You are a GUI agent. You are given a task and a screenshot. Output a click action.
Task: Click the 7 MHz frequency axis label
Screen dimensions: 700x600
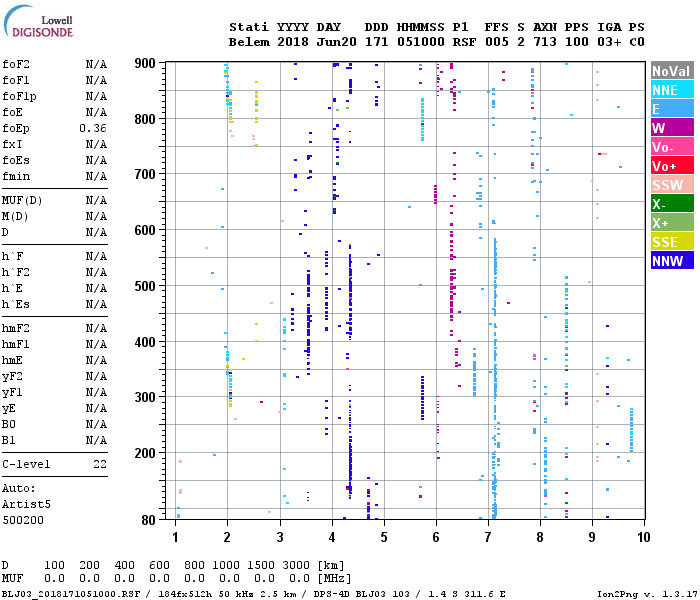tap(488, 537)
